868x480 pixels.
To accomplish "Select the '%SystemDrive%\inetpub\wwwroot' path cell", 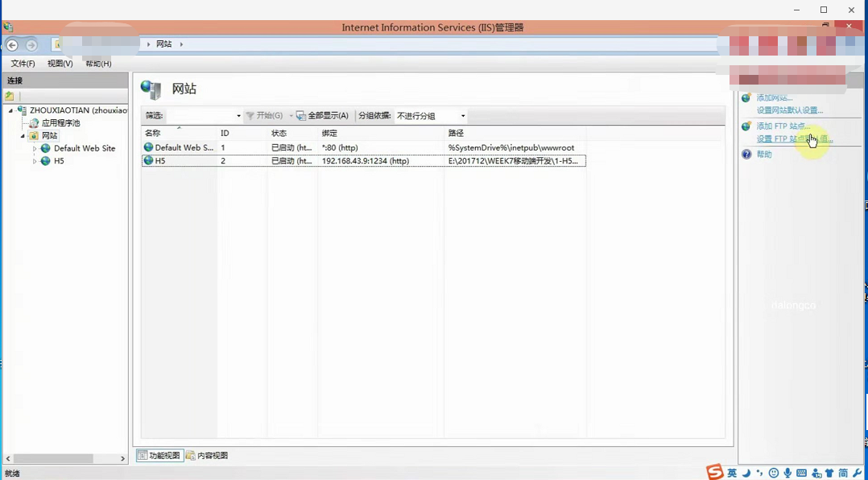I will pos(511,148).
